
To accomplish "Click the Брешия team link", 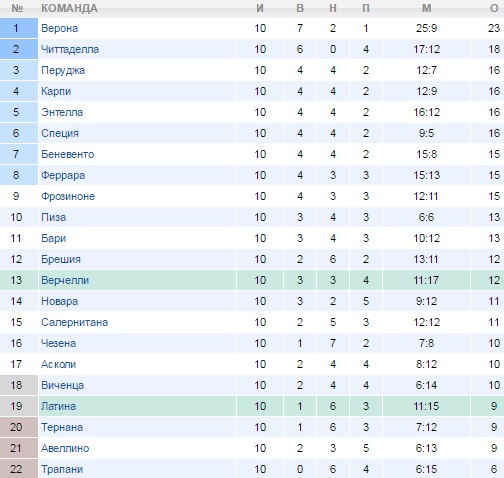I will 61,259.
